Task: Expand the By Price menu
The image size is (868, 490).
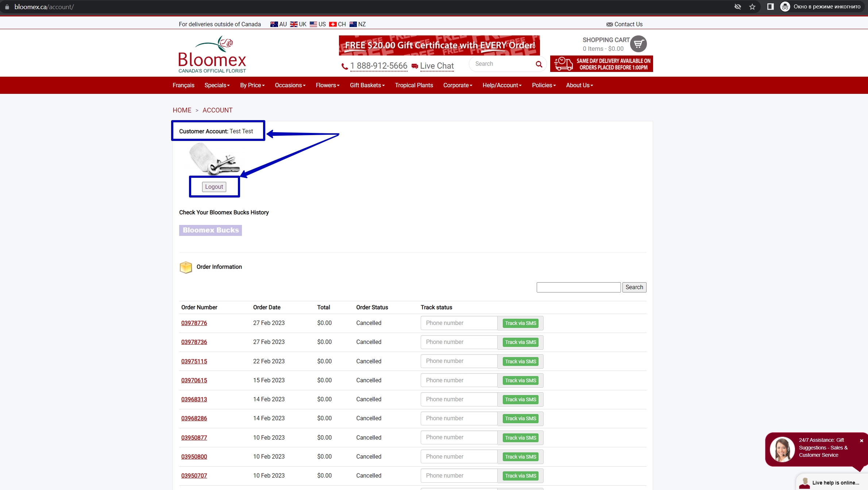Action: [x=252, y=85]
